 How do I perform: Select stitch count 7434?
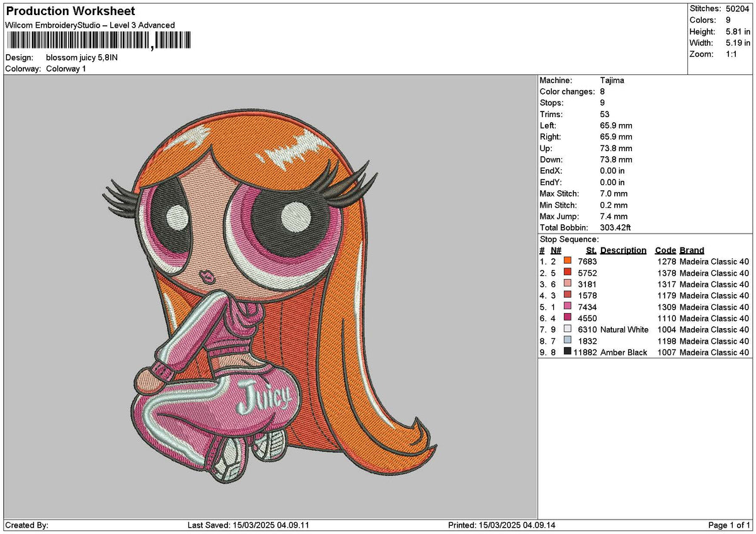[587, 307]
